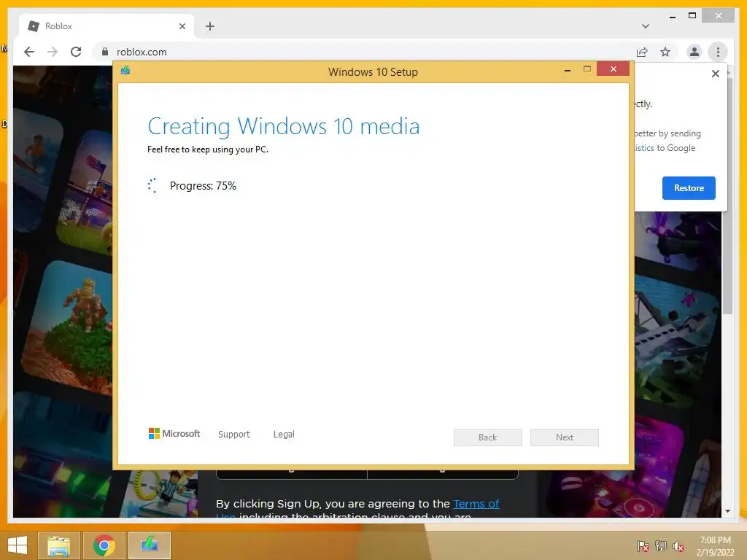
Task: Minimize the Windows 10 Setup window
Action: click(568, 70)
